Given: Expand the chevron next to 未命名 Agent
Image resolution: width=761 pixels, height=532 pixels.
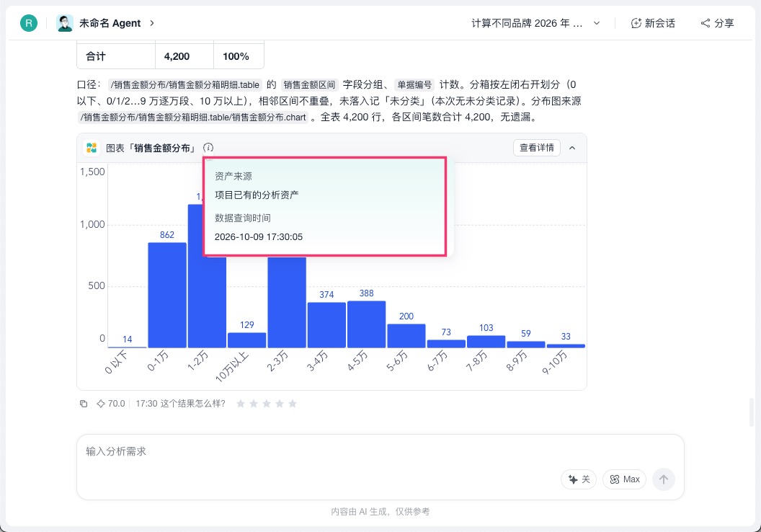Looking at the screenshot, I should 152,23.
